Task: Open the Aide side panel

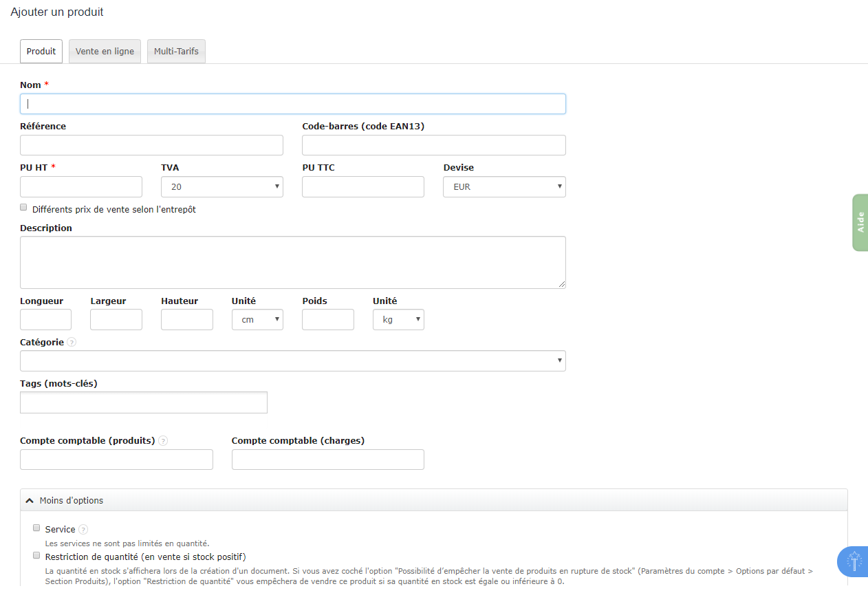Action: [x=860, y=222]
